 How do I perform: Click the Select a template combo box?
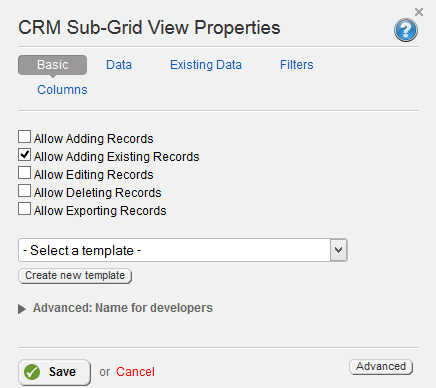(183, 250)
